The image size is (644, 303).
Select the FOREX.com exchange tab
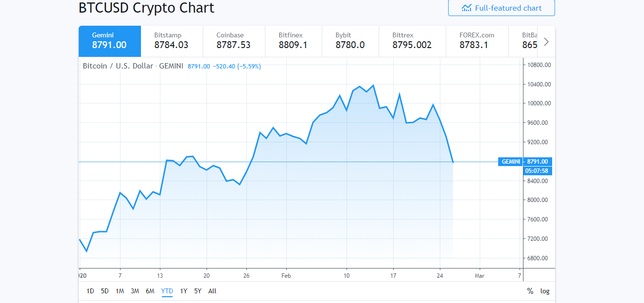(x=477, y=41)
